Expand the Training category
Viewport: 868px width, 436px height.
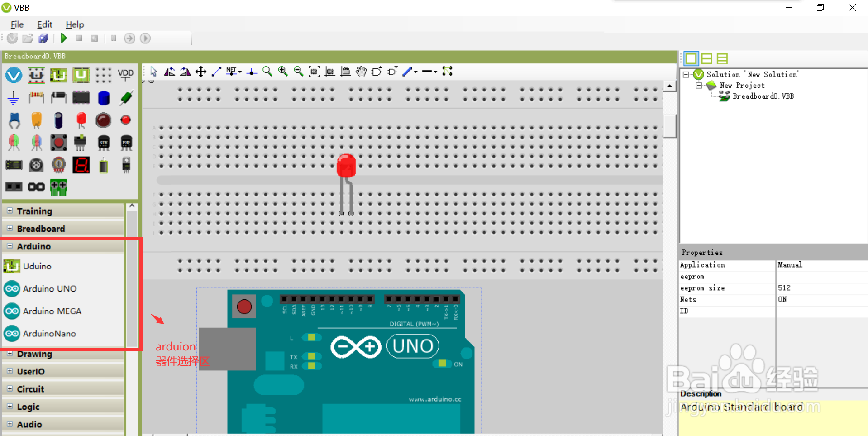point(10,211)
